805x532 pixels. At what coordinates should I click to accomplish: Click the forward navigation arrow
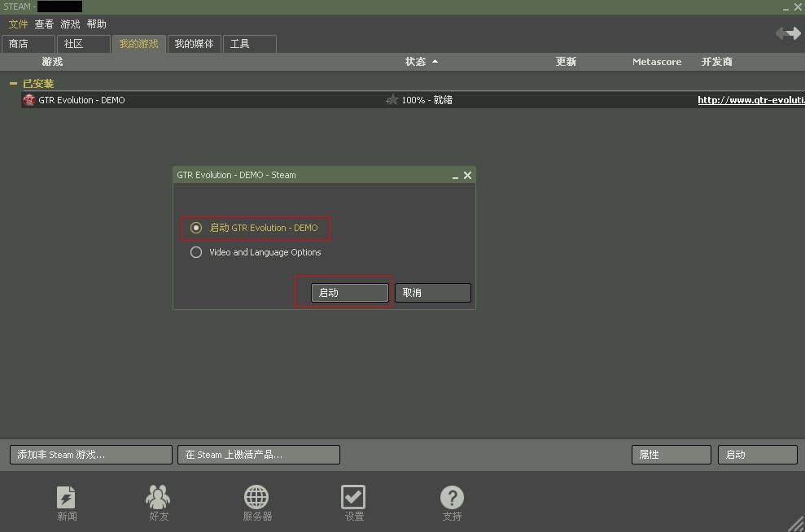tap(794, 33)
